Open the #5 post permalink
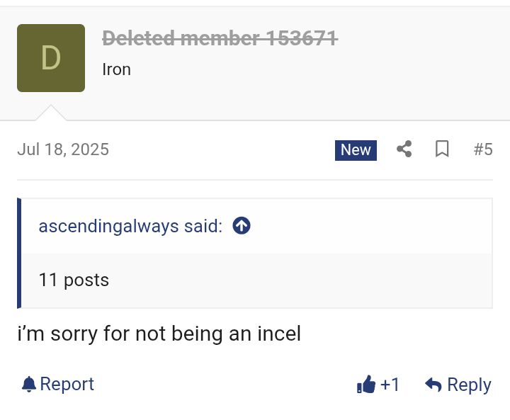510x420 pixels. tap(483, 149)
